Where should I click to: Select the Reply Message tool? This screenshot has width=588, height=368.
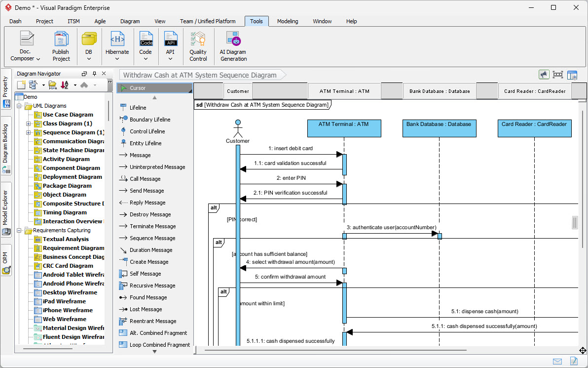click(154, 203)
